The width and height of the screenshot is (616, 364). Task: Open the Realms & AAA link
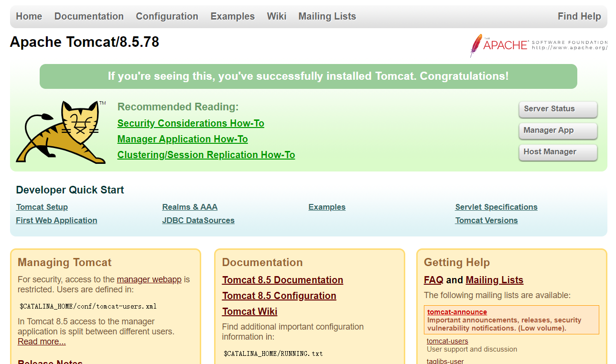[x=190, y=207]
